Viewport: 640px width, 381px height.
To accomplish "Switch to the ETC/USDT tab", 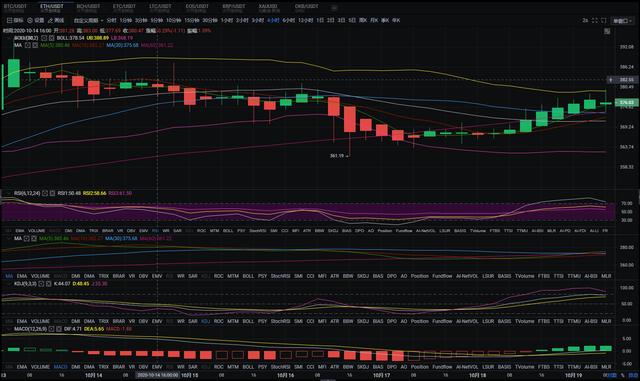I will coord(124,7).
